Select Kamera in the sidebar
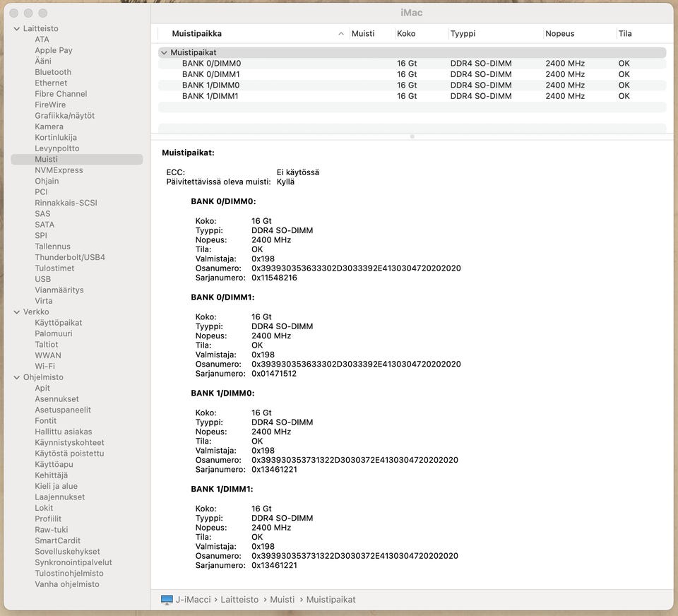 (x=49, y=126)
